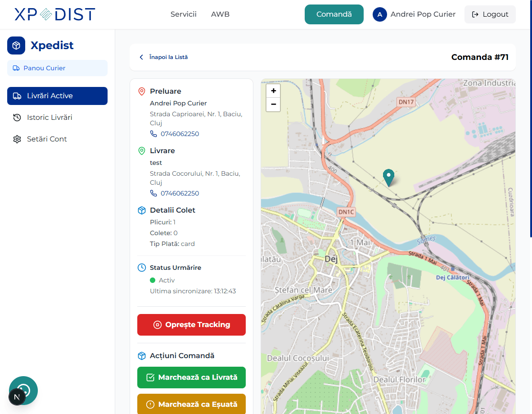Click the Plicuri: 1 text
532x414 pixels.
(x=162, y=222)
